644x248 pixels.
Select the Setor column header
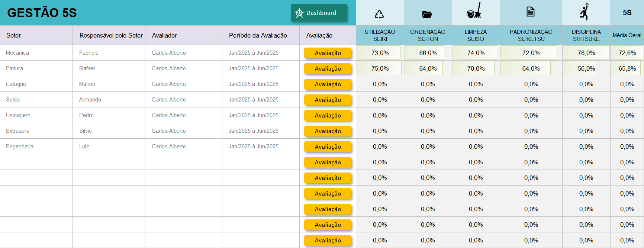[x=14, y=35]
